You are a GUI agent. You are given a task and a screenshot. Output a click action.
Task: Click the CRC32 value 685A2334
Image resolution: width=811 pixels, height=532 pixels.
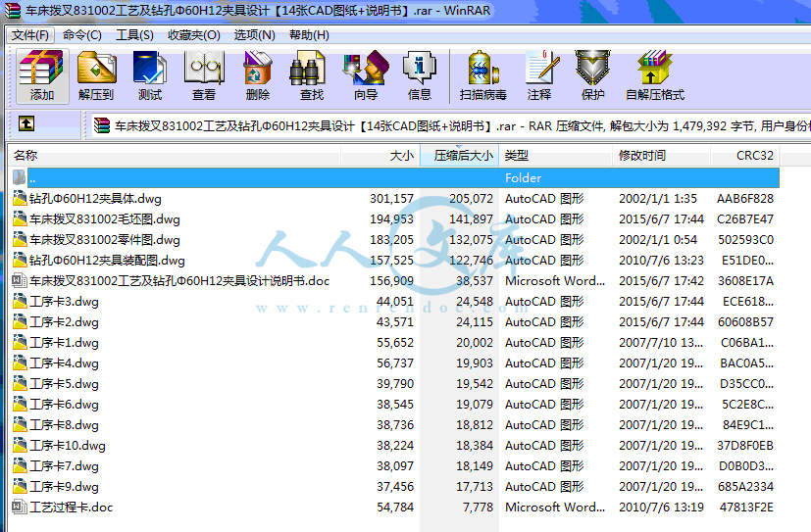[745, 487]
